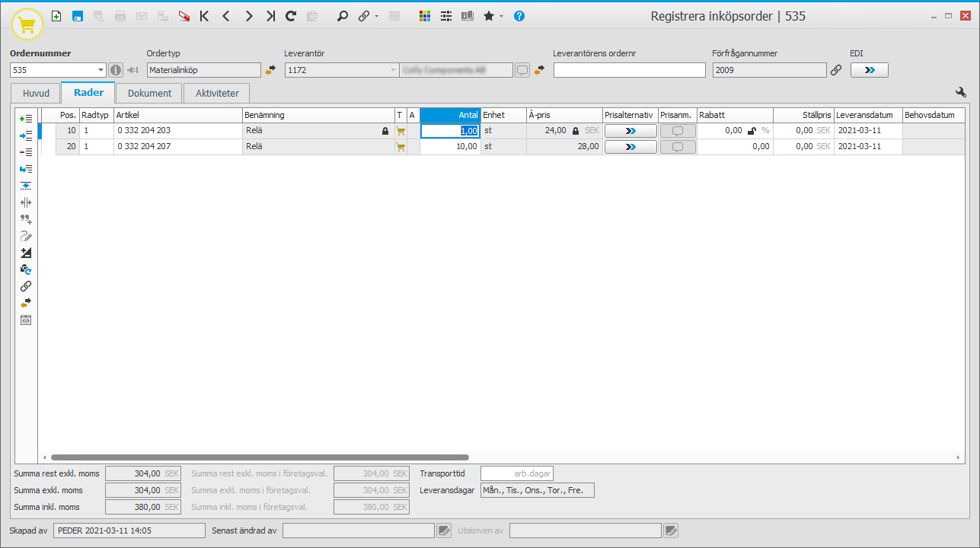Open the wrench settings for rows
980x548 pixels.
(x=961, y=93)
